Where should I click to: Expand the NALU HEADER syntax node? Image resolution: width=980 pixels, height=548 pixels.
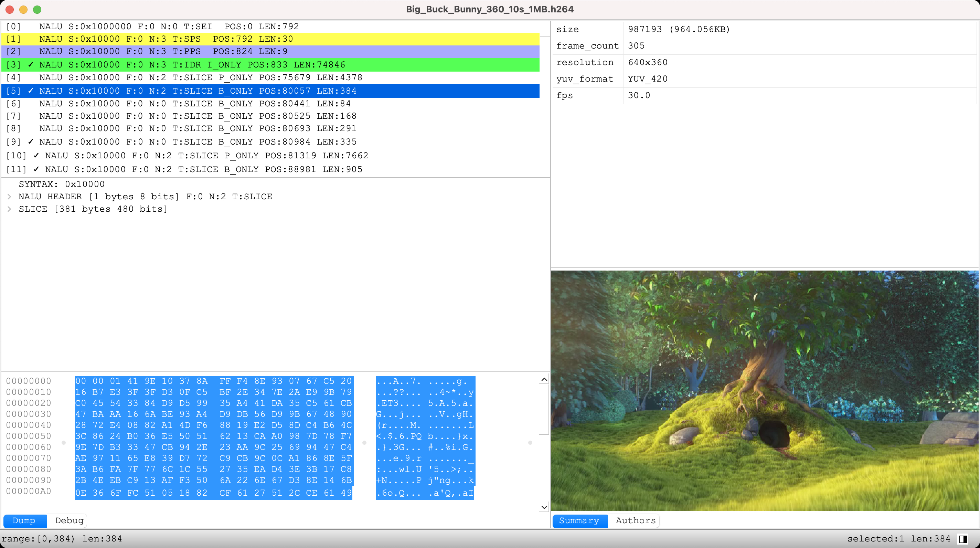point(10,197)
